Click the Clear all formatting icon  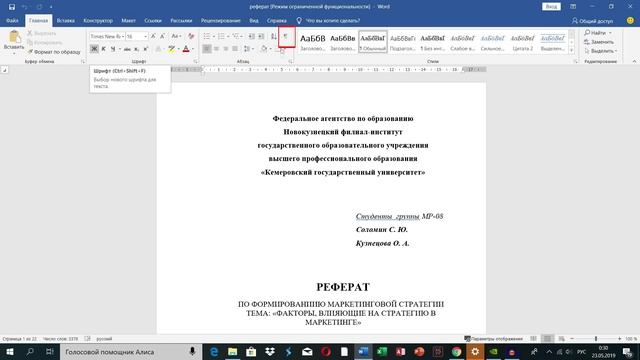tap(191, 36)
